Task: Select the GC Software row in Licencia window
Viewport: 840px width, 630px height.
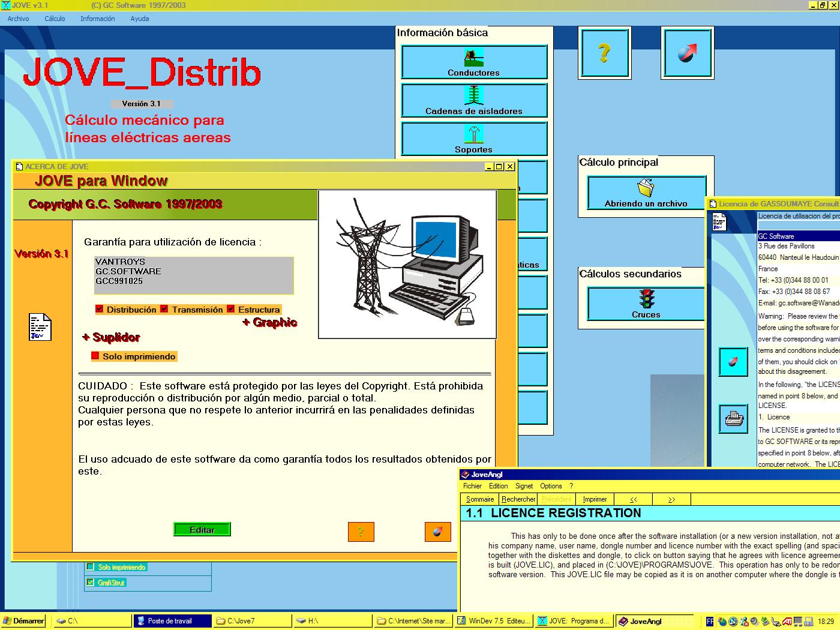Action: coord(799,236)
